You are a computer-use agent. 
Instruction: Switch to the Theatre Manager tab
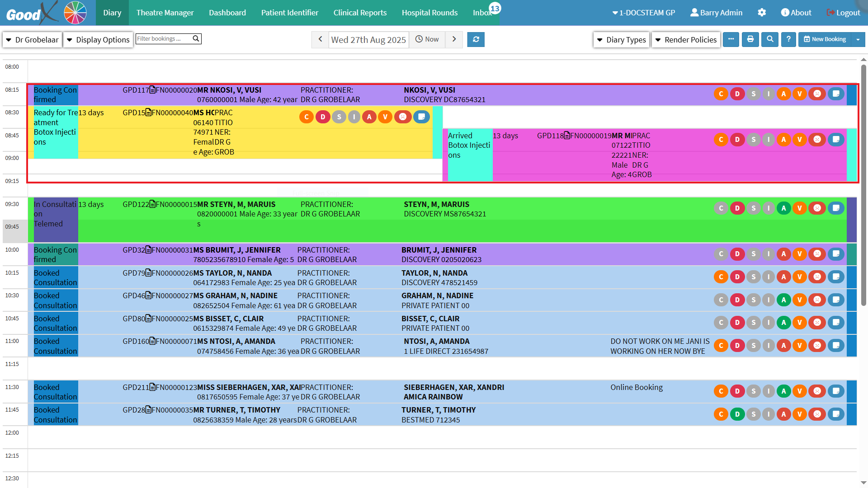[x=165, y=13]
